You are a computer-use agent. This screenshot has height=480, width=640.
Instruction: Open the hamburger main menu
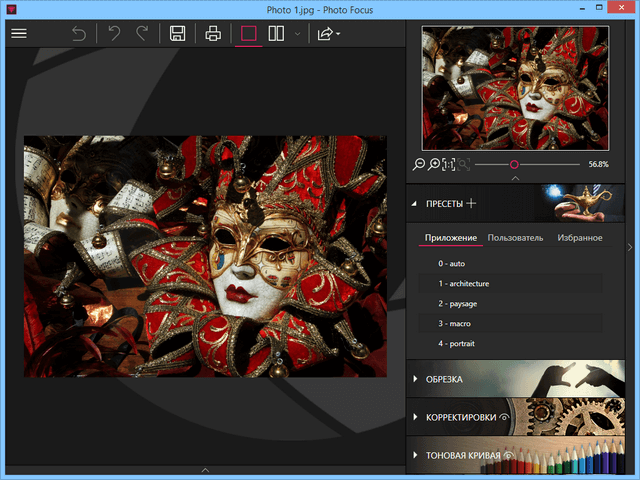click(18, 34)
